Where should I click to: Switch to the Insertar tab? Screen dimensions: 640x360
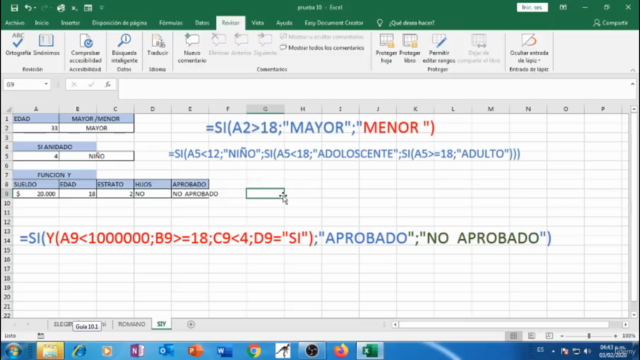70,23
